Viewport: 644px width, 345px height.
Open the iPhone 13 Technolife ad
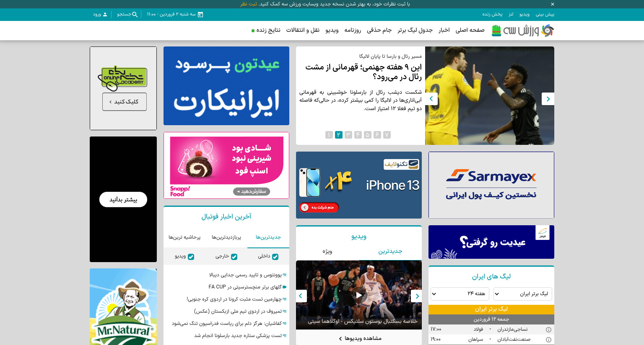[x=359, y=185]
